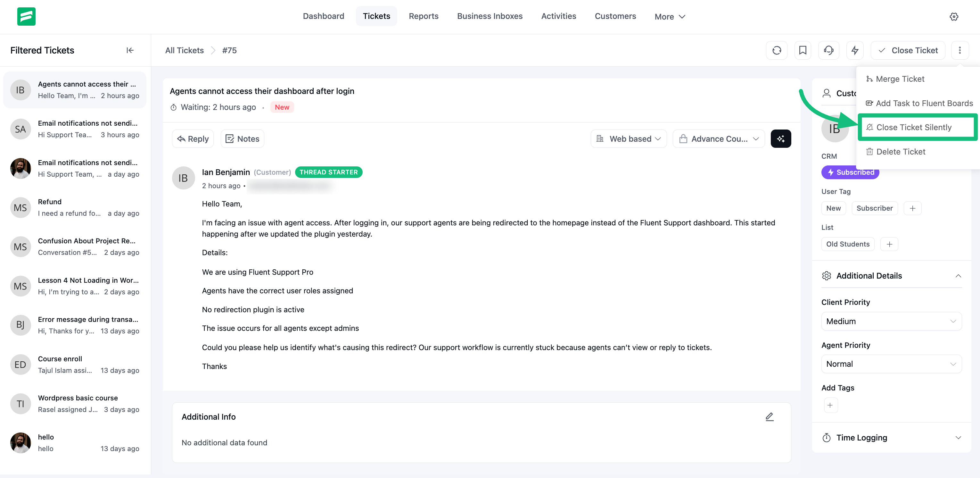Open the lightning bolt workflow actions
This screenshot has height=478, width=980.
pos(854,50)
